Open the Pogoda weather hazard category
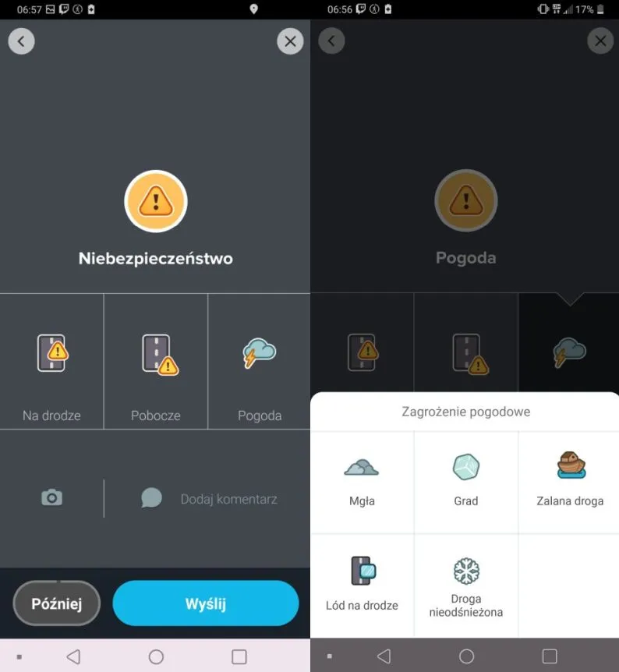Viewport: 619px width, 672px height. coord(260,361)
